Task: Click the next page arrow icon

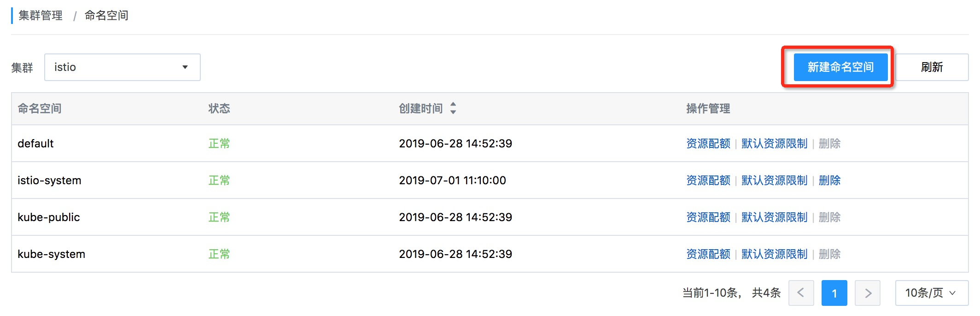Action: 868,293
